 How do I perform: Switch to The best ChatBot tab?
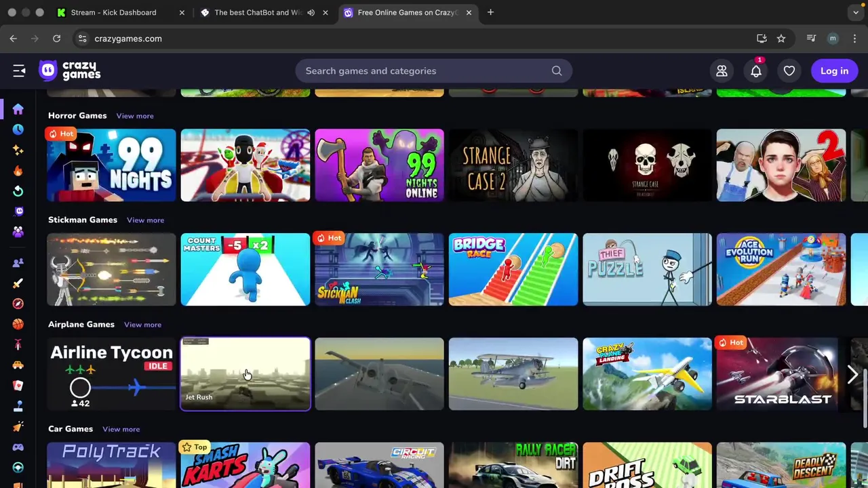(x=258, y=12)
